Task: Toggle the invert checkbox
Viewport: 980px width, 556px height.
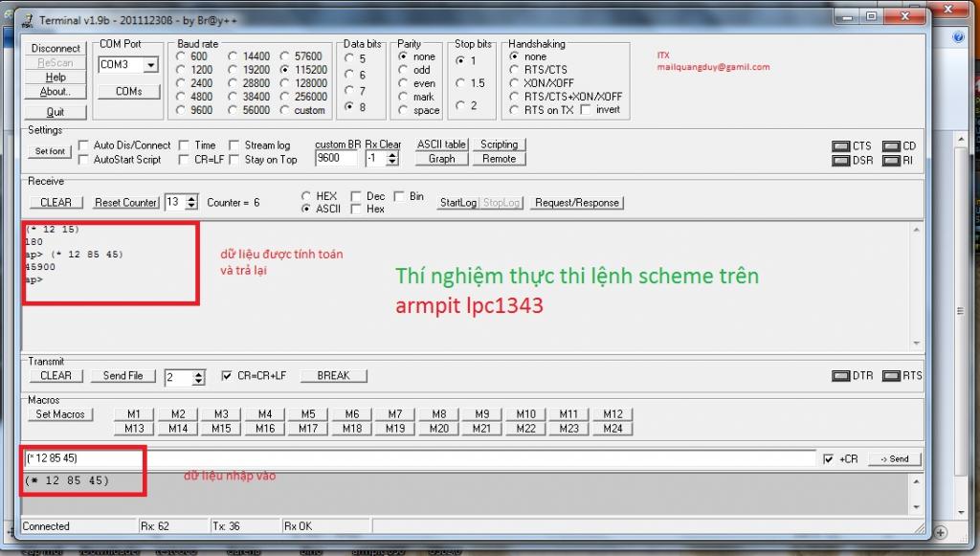Action: [x=586, y=110]
